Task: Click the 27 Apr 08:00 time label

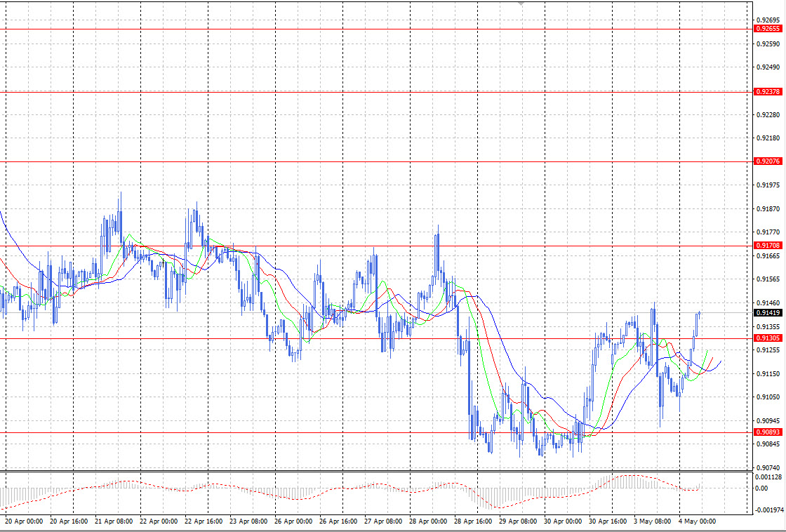Action: pos(383,521)
